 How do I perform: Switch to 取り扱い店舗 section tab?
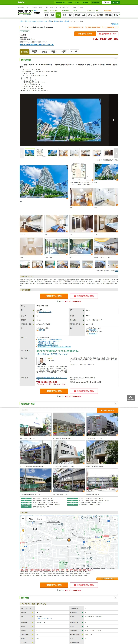point(54,52)
